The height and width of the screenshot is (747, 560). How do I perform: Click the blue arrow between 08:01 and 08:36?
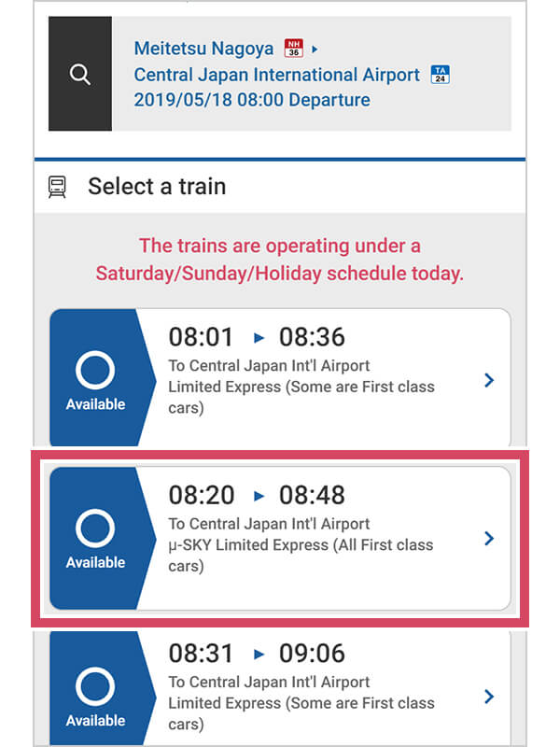click(x=258, y=337)
